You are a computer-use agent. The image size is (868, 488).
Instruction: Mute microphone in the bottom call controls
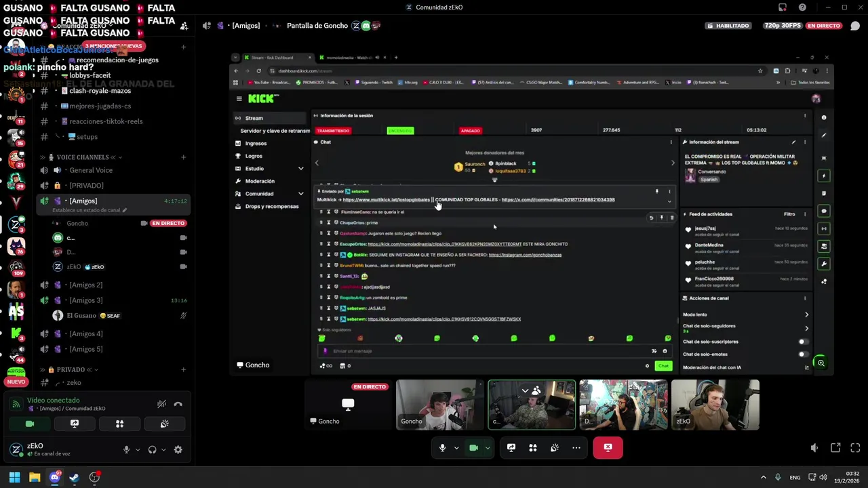click(x=443, y=447)
